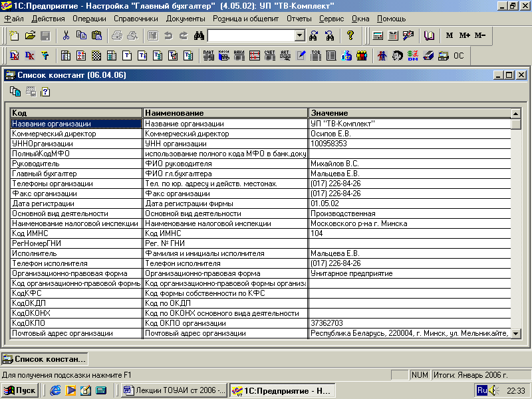Click the M+ memory add button
Image resolution: width=532 pixels, height=399 pixels.
(464, 35)
